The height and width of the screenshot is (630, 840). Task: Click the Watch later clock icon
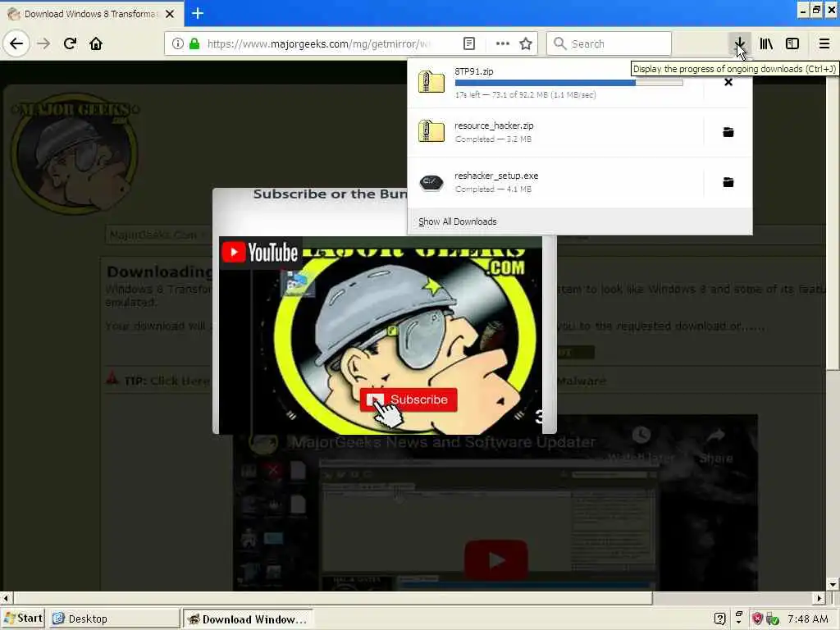click(x=641, y=435)
